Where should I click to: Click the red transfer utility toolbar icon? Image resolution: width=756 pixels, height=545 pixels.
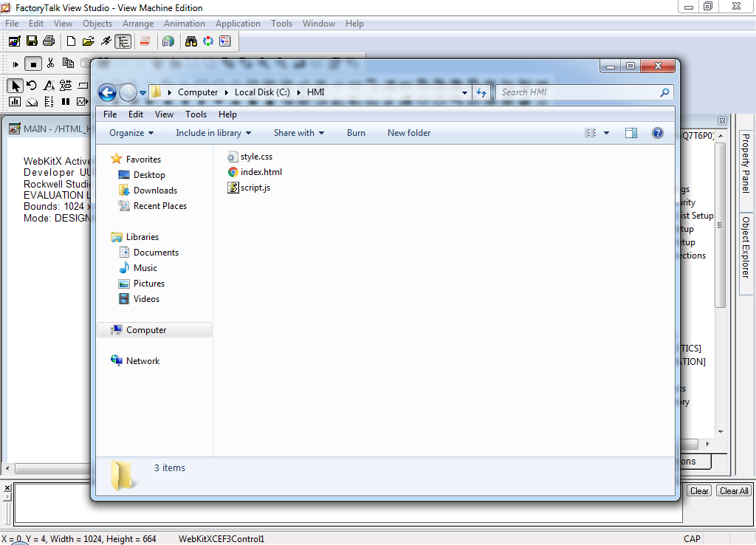pyautogui.click(x=145, y=41)
